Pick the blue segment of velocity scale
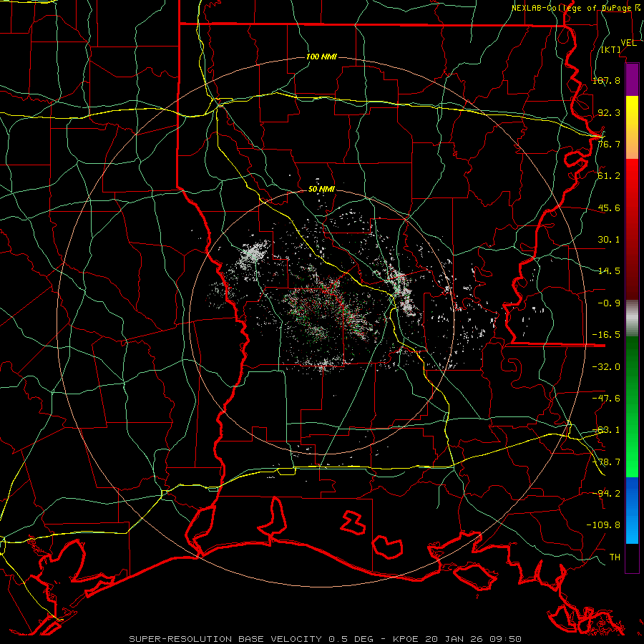Viewport: 644px width, 644px height. click(632, 510)
